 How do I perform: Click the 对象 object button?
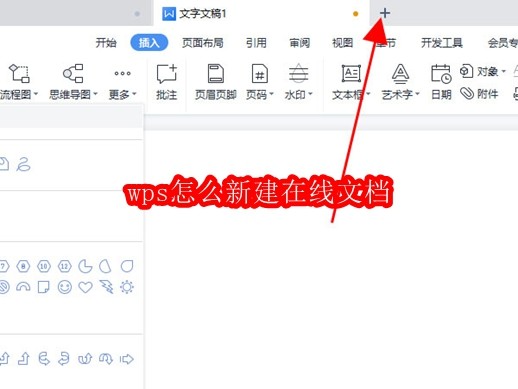coord(479,71)
